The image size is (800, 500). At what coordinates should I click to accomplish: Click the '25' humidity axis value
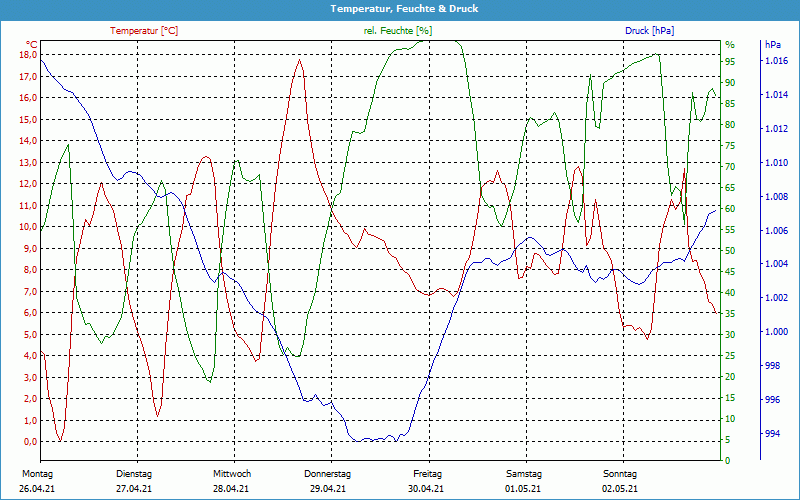(730, 356)
